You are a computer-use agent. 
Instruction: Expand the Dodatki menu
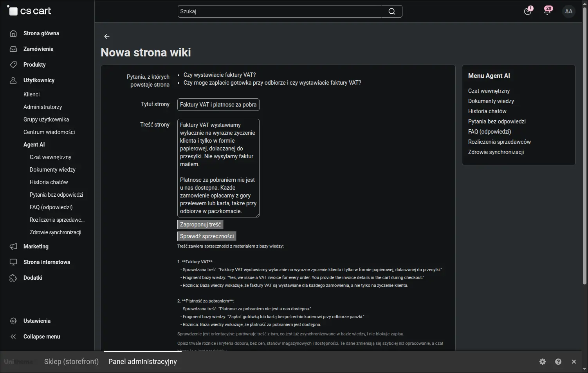click(x=33, y=278)
